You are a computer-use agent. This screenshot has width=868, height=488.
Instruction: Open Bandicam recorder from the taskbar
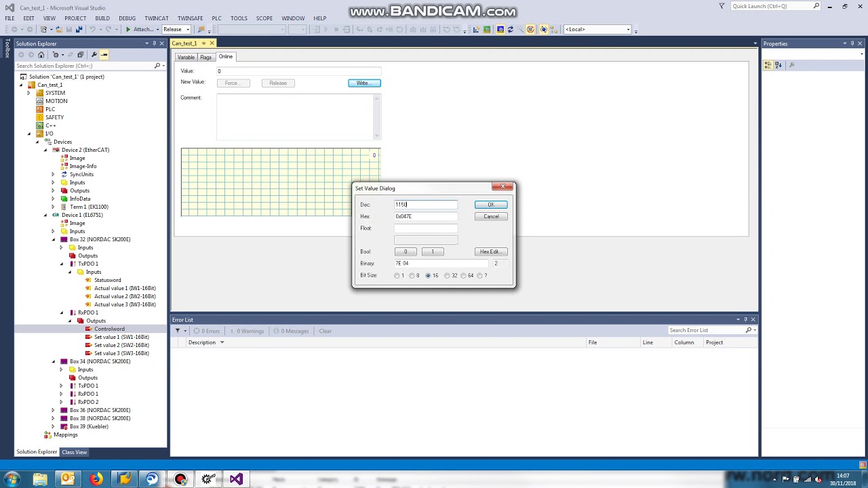(x=180, y=479)
